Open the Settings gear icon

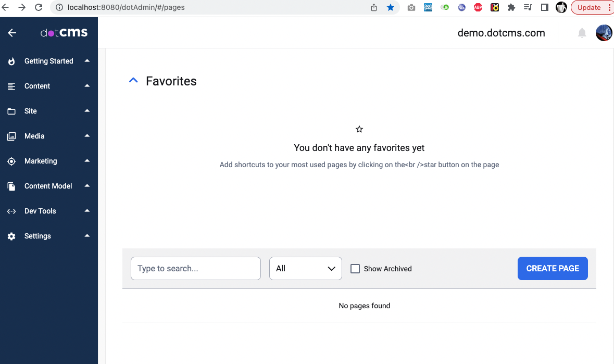(x=11, y=236)
